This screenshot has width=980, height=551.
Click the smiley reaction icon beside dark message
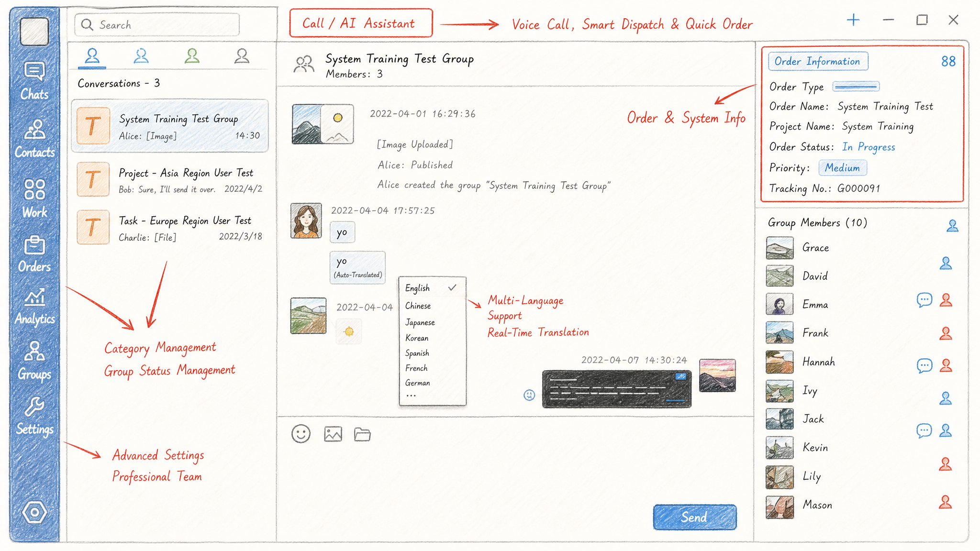pyautogui.click(x=529, y=395)
